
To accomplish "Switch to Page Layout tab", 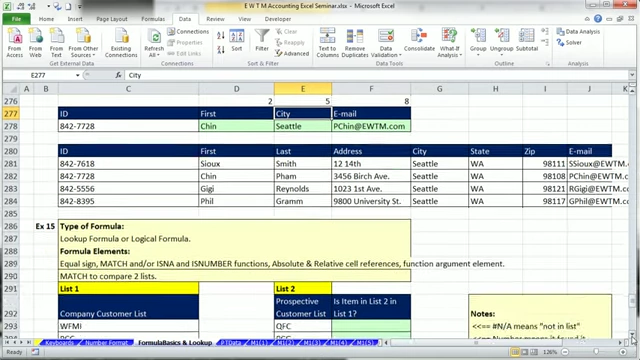I will pos(112,19).
